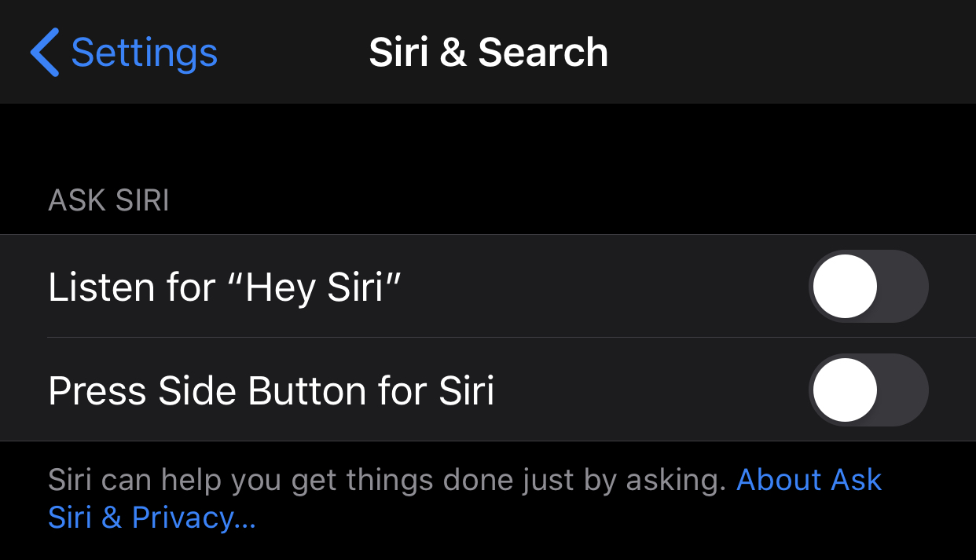Click empty navigation bar area right of title
Image resolution: width=976 pixels, height=560 pixels.
point(786,53)
